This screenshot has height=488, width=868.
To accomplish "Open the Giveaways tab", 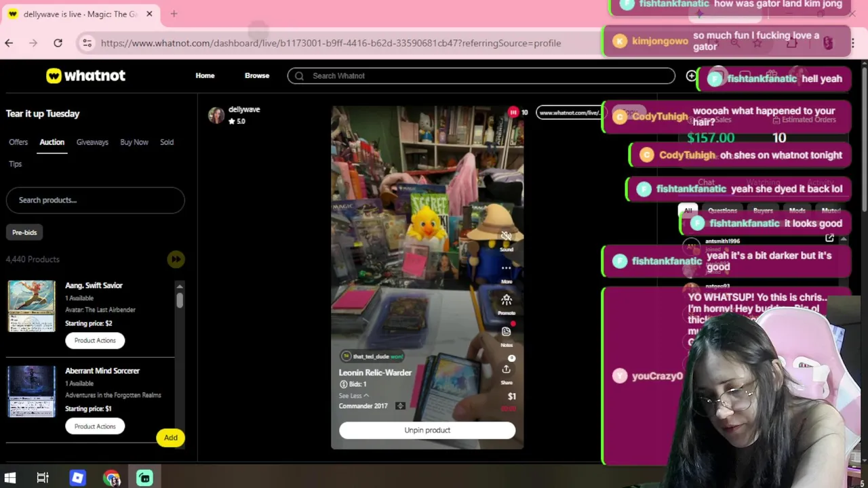I will pyautogui.click(x=92, y=142).
